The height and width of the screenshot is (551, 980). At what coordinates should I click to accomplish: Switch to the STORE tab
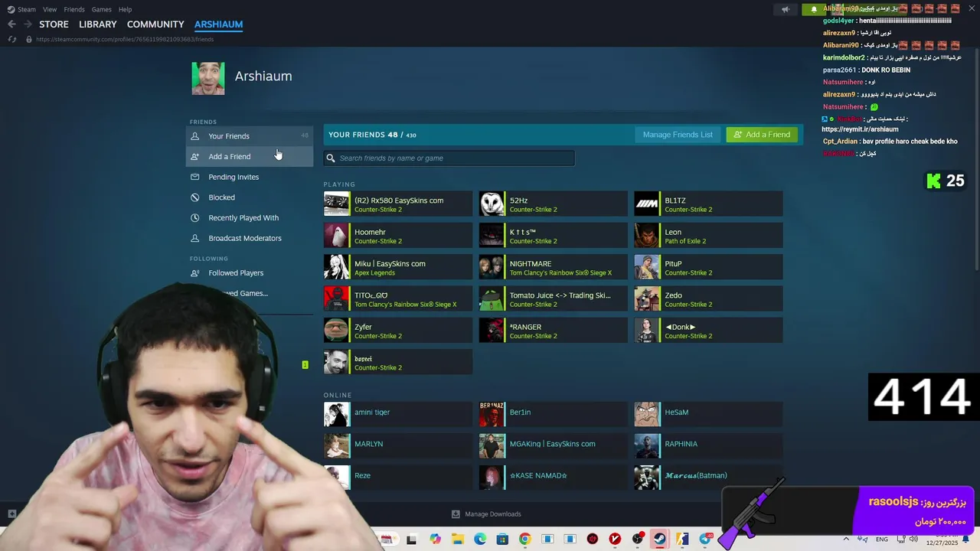[x=54, y=24]
